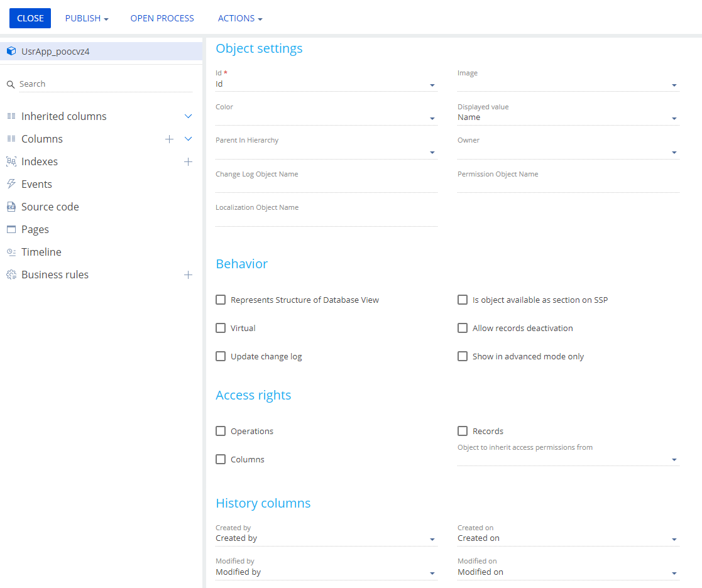Viewport: 702px width, 588px height.
Task: Click the Close button
Action: 30,18
